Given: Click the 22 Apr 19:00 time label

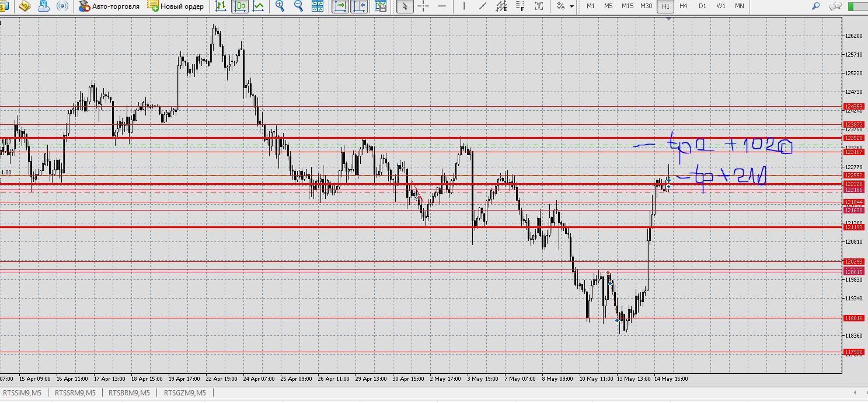Looking at the screenshot, I should click(221, 379).
